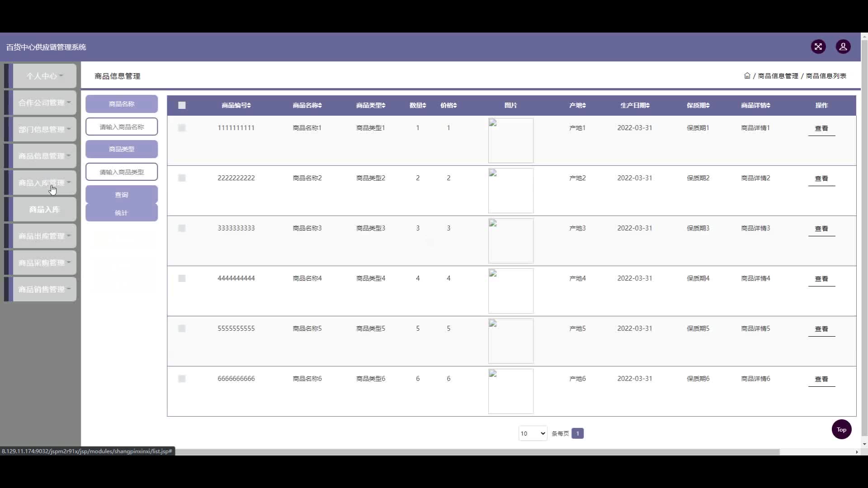Expand the 商品出库管理 sidebar menu
Viewport: 868px width, 488px height.
click(x=44, y=236)
